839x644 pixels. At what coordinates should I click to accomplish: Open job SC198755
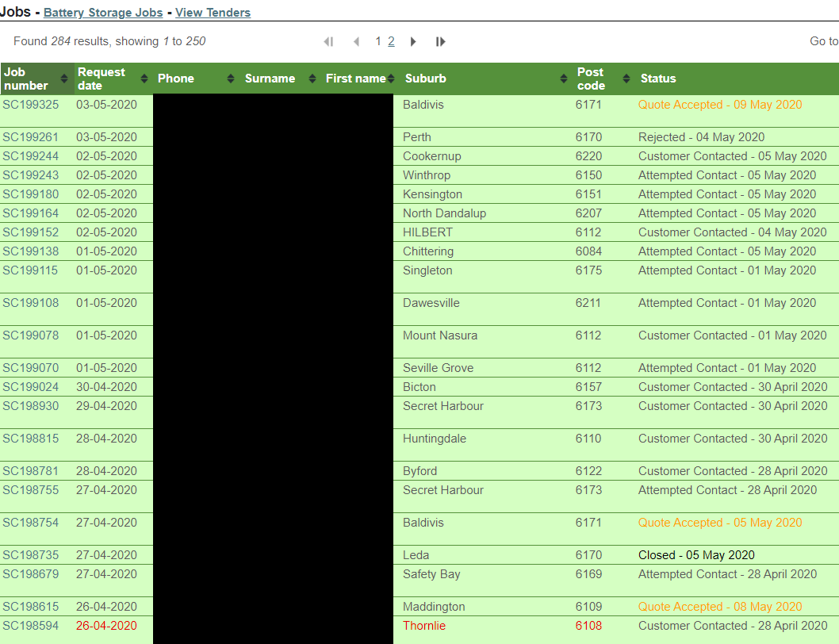30,490
